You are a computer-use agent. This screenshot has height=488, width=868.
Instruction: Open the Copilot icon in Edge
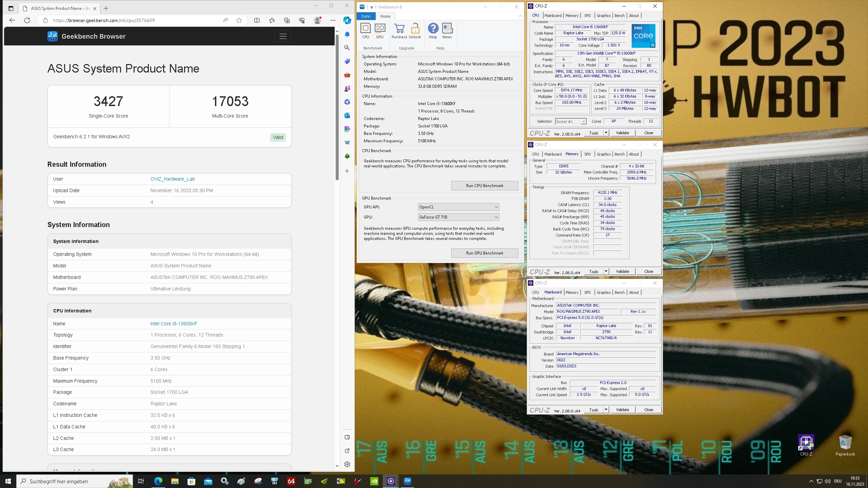click(347, 20)
